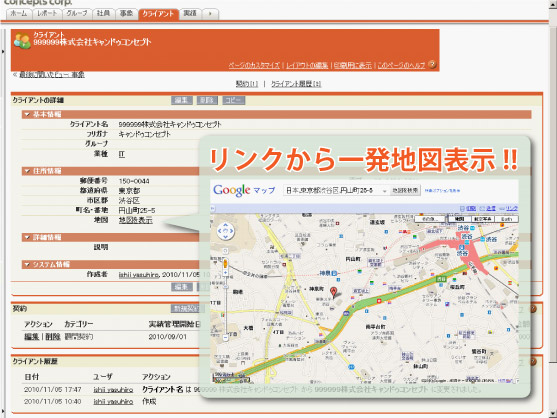The height and width of the screenshot is (418, 557).
Task: Open address field dropdown arrow
Action: point(384,191)
